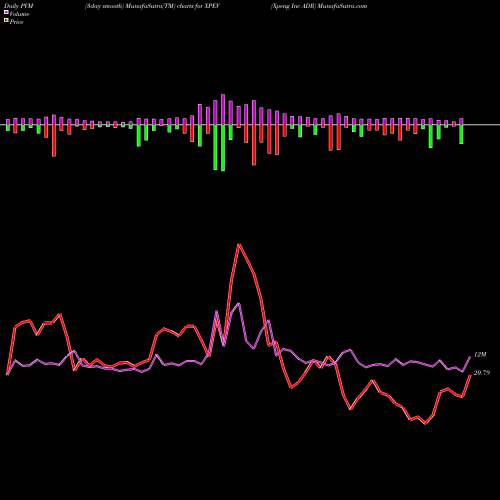Select the 'Volume' legend label
This screenshot has height=500, width=500.
[x=19, y=14]
